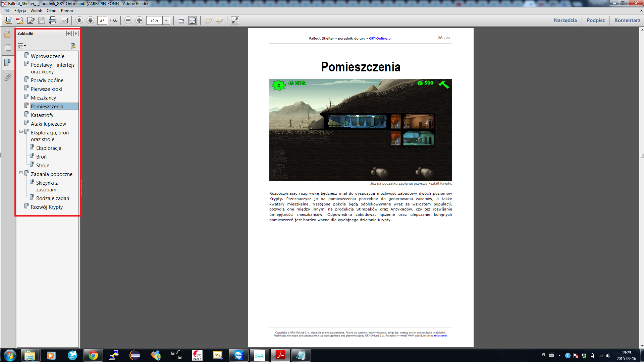Go to next page arrow
The width and height of the screenshot is (644, 362).
tap(90, 20)
